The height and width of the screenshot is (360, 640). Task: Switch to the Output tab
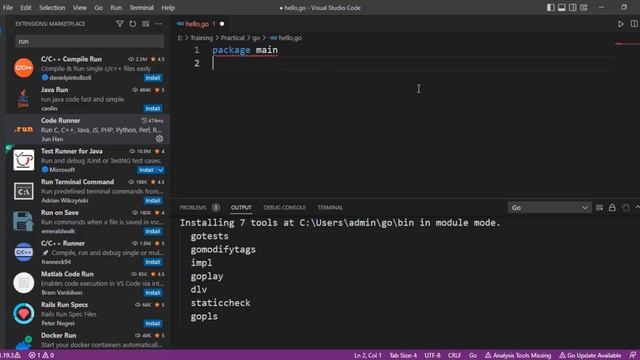(241, 208)
